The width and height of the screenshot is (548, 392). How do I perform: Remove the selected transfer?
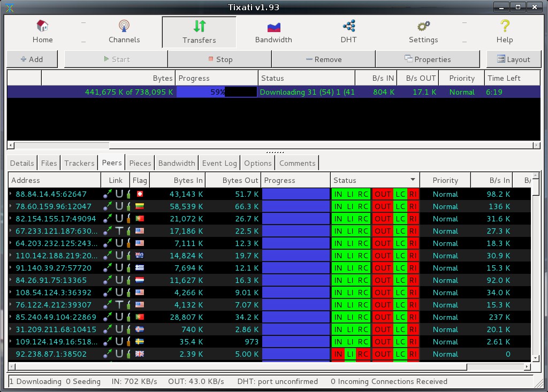point(323,59)
